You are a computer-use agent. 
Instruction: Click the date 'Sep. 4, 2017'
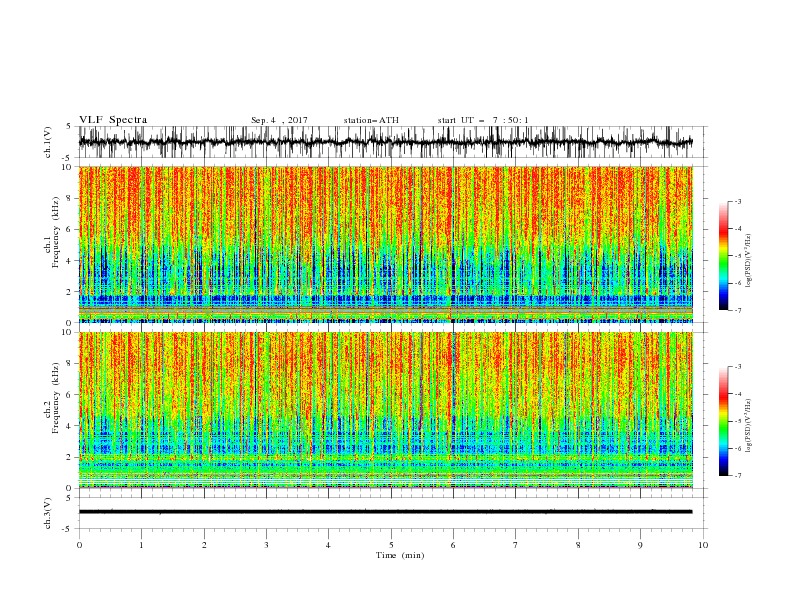279,120
